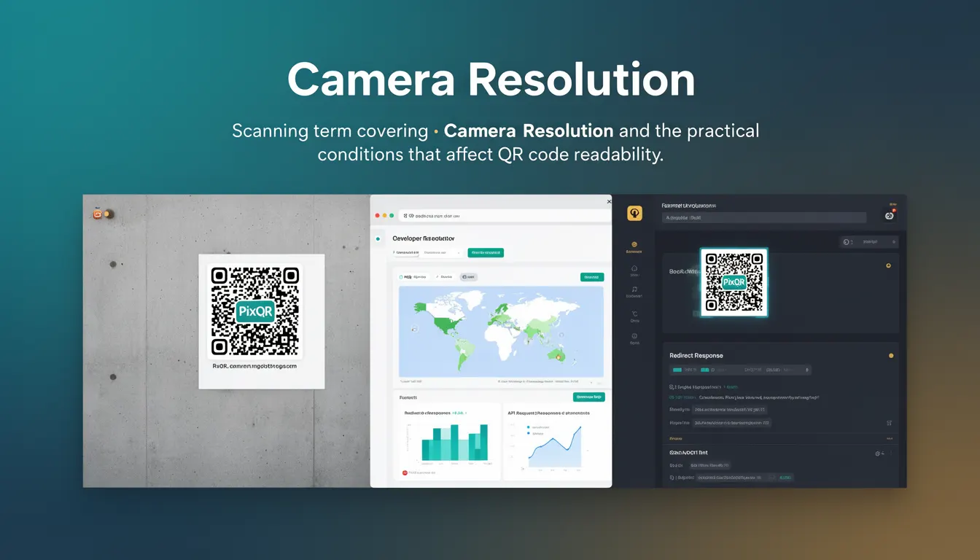Open the dropdown control above the dark QR card

point(868,241)
